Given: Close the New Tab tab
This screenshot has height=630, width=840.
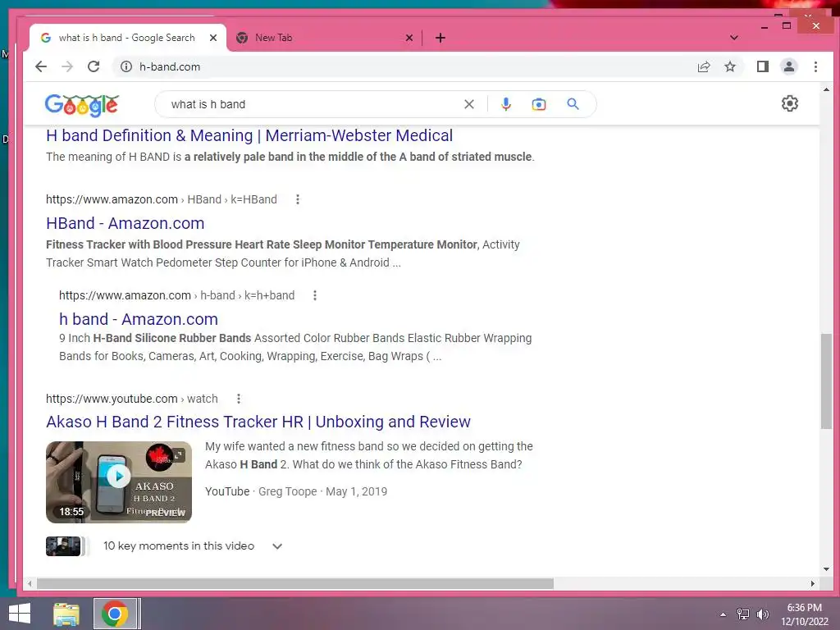Looking at the screenshot, I should [x=409, y=38].
